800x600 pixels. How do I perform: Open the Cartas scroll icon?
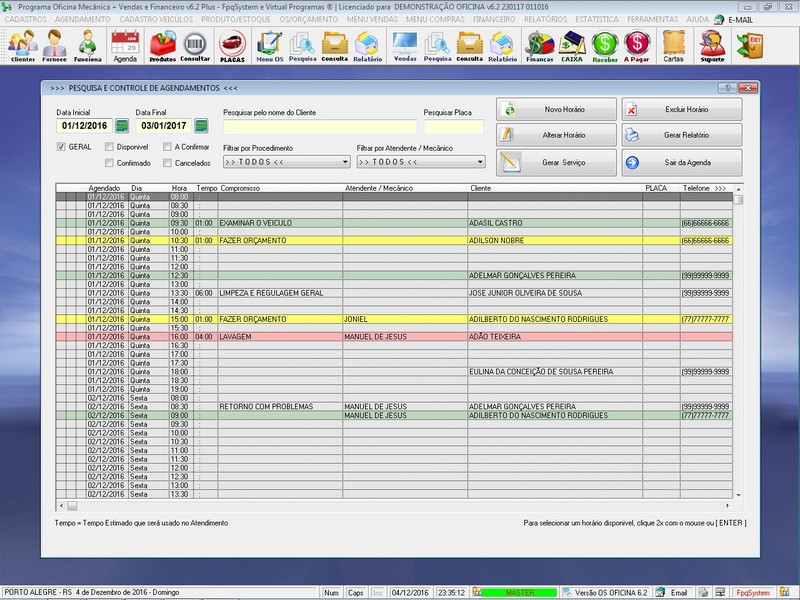(x=673, y=46)
